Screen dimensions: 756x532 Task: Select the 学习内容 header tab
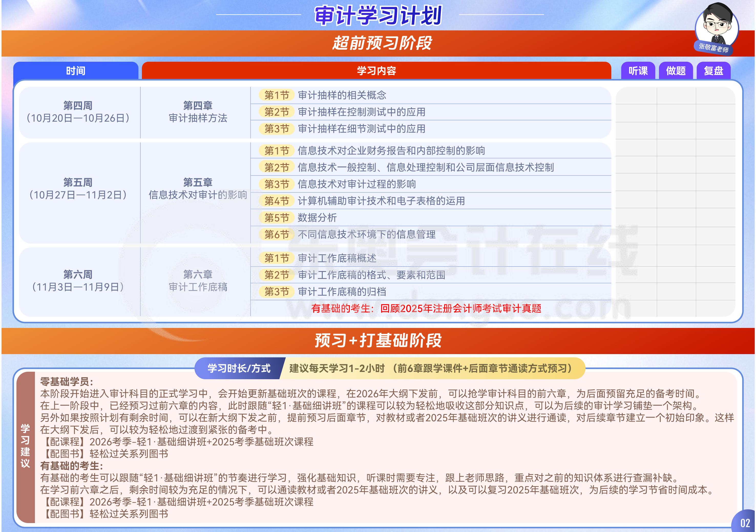[x=376, y=70]
